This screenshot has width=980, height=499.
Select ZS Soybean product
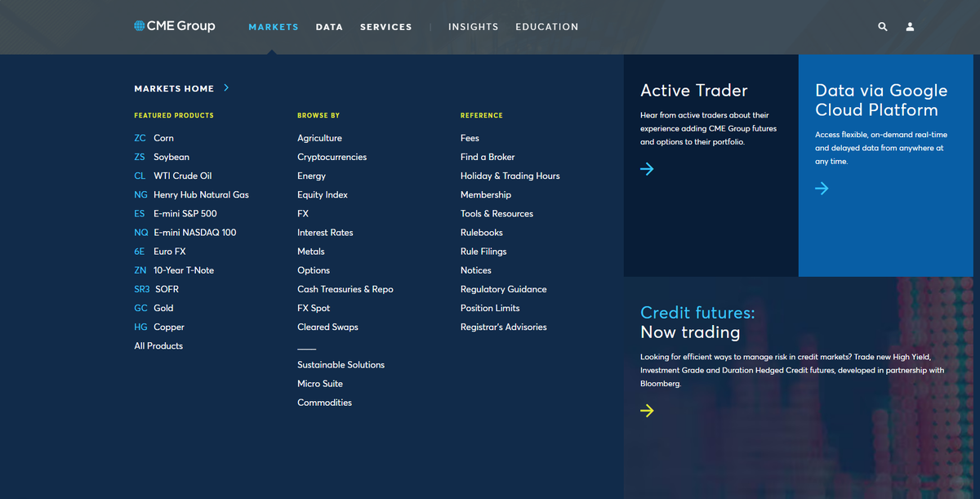point(162,157)
